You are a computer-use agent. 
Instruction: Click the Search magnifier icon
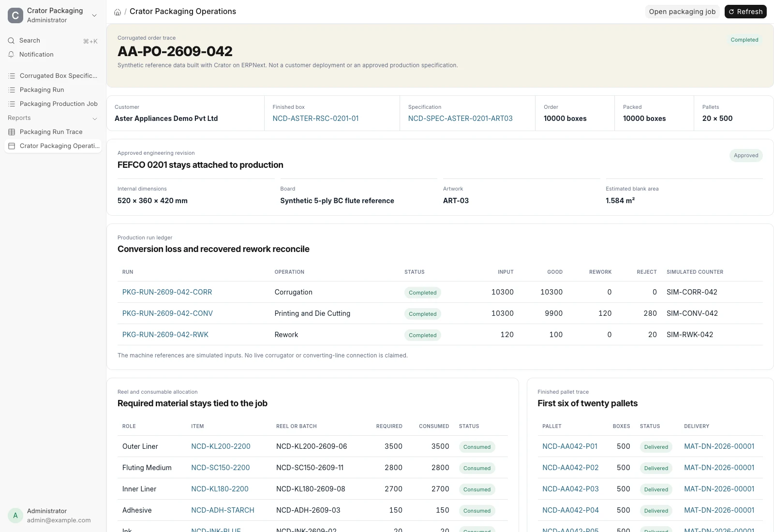pos(11,41)
